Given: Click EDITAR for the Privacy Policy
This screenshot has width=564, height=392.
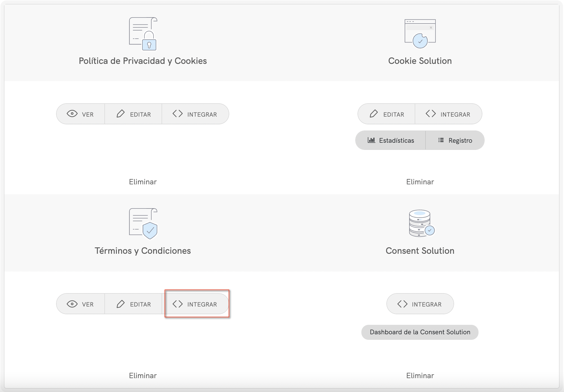Looking at the screenshot, I should pos(134,114).
